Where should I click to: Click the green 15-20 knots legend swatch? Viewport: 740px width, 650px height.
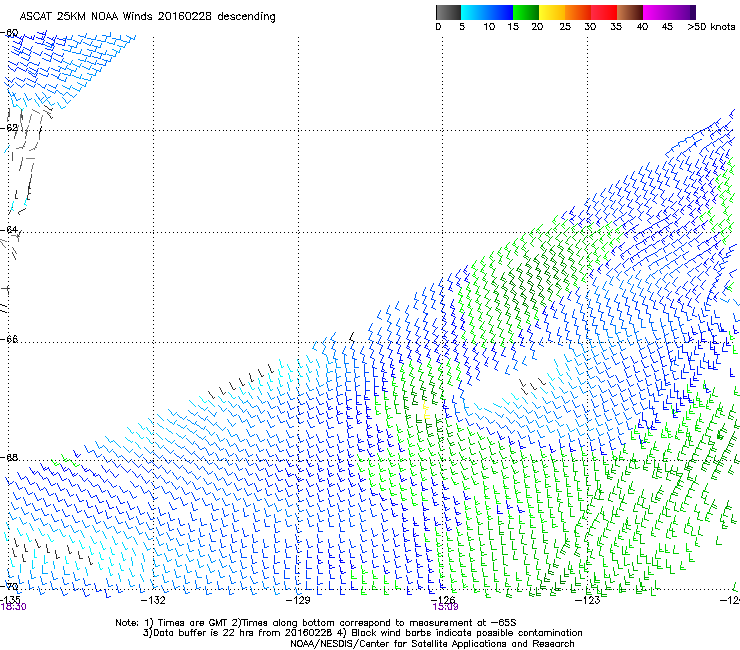(x=526, y=12)
